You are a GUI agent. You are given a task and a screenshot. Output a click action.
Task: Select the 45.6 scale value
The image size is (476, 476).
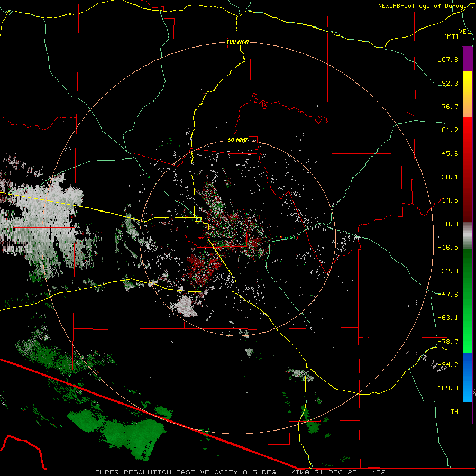(x=450, y=153)
